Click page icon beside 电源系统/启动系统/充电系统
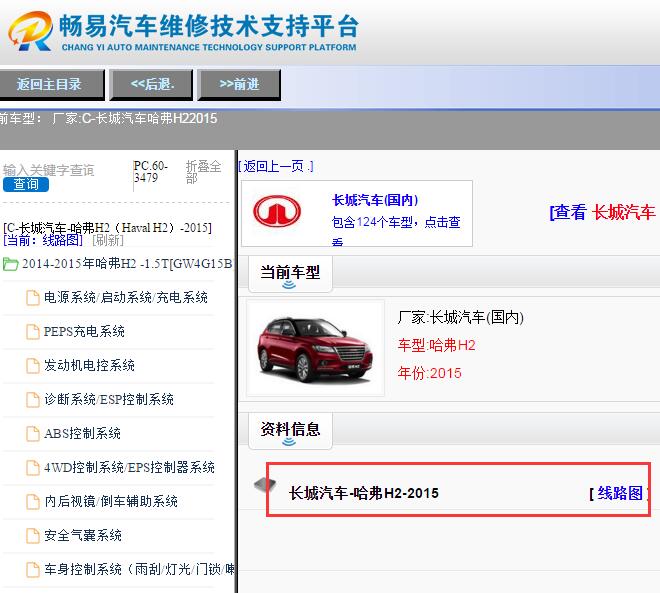Screen dimensions: 660x593 click(x=33, y=298)
